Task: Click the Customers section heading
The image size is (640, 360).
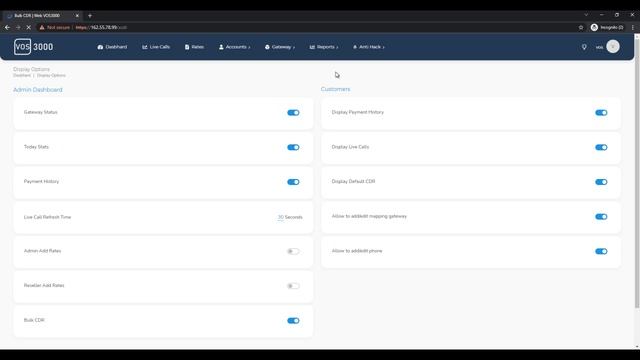Action: point(336,89)
